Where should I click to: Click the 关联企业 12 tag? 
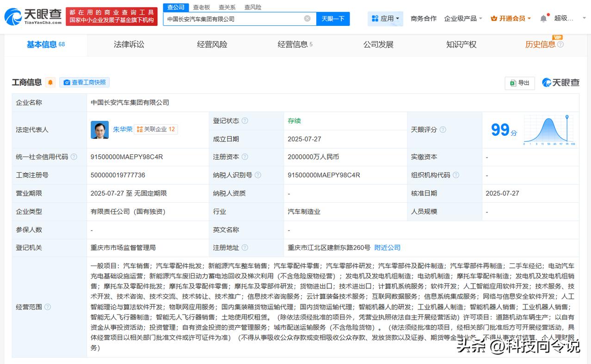point(156,129)
